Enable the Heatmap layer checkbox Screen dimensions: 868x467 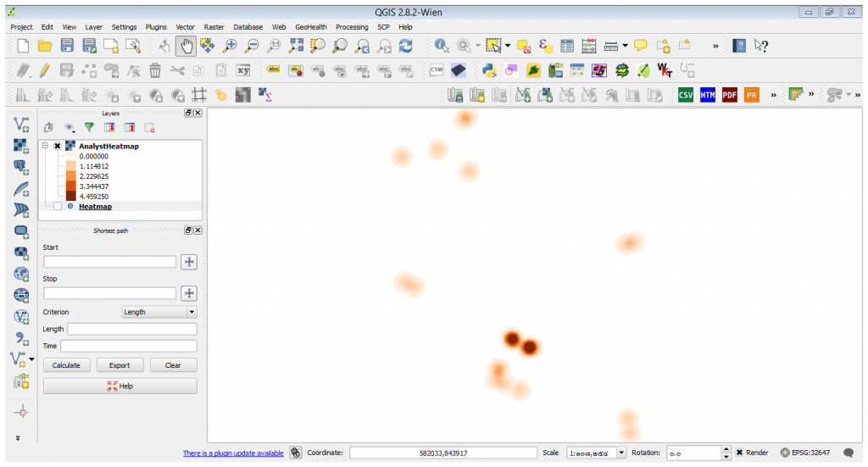coord(58,206)
